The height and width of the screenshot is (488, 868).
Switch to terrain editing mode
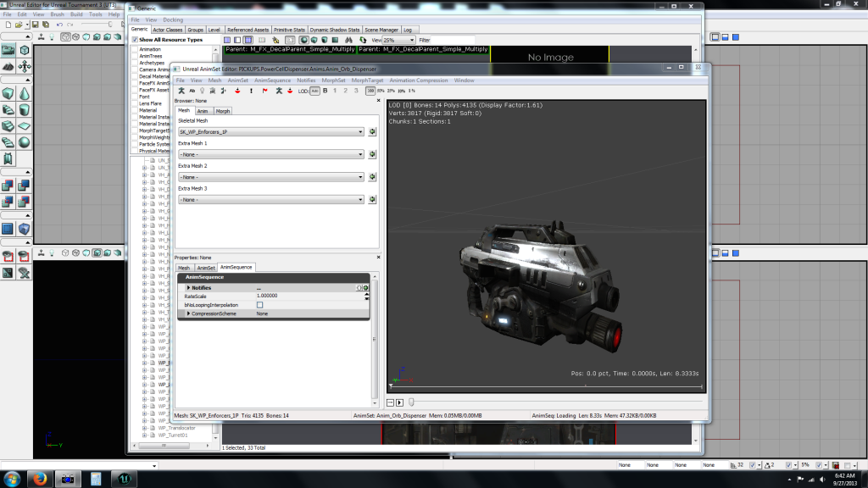(8, 66)
